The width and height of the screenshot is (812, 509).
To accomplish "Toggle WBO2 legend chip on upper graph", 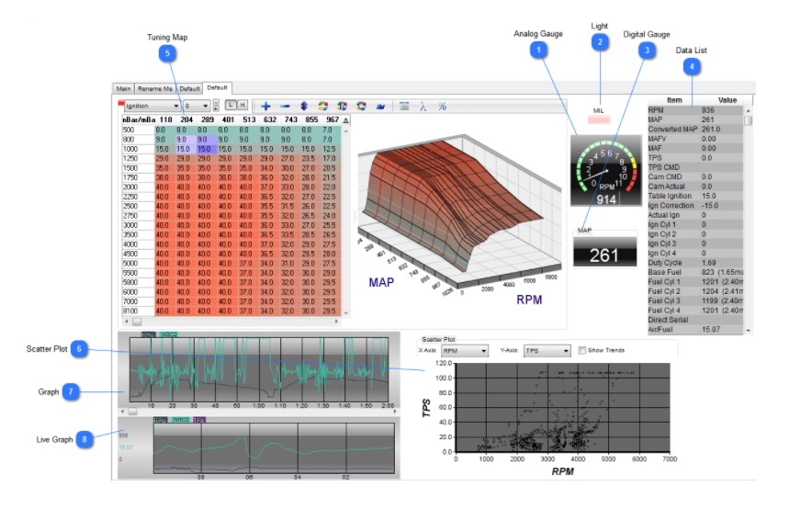I will point(167,335).
